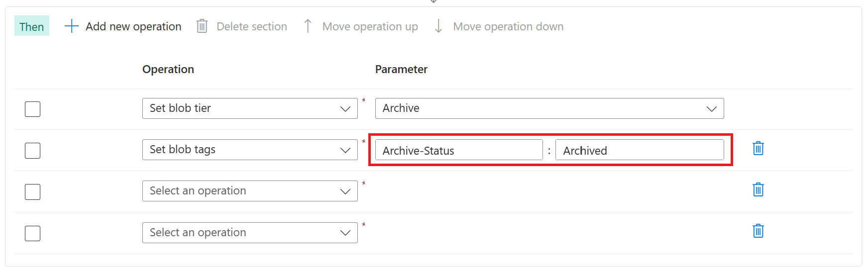The height and width of the screenshot is (274, 868).
Task: Open the Set blob tier operation dropdown
Action: [250, 108]
